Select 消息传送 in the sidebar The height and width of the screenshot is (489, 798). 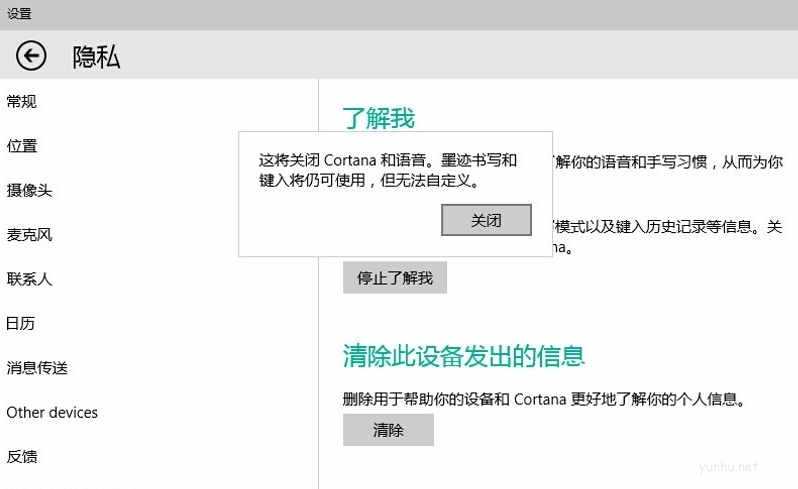point(37,367)
